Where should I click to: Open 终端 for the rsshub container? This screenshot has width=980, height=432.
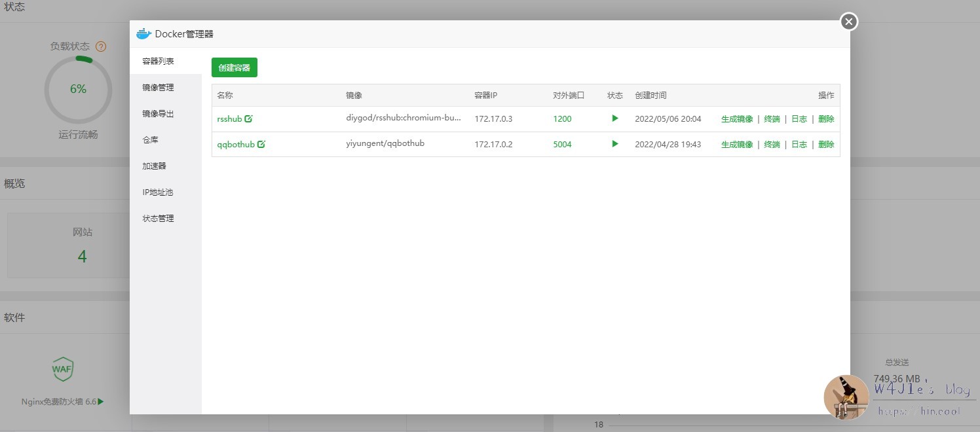[x=772, y=119]
